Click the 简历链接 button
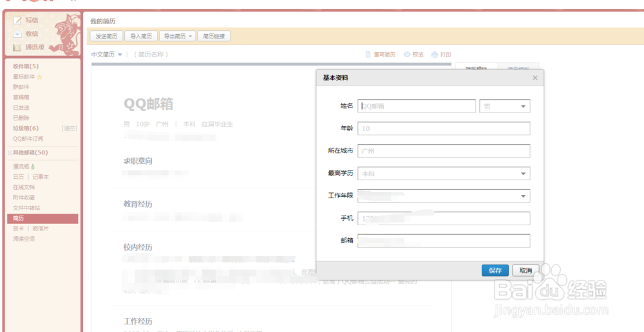The width and height of the screenshot is (644, 332). point(214,36)
